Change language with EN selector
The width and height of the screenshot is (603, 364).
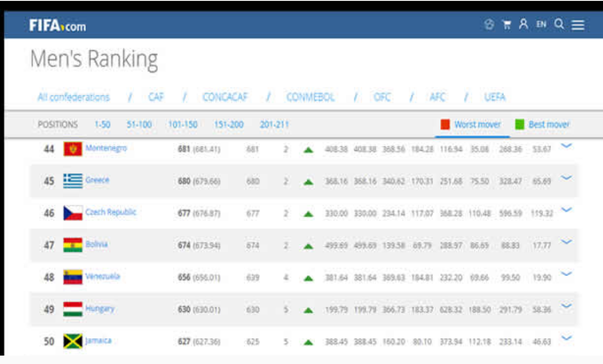(541, 24)
